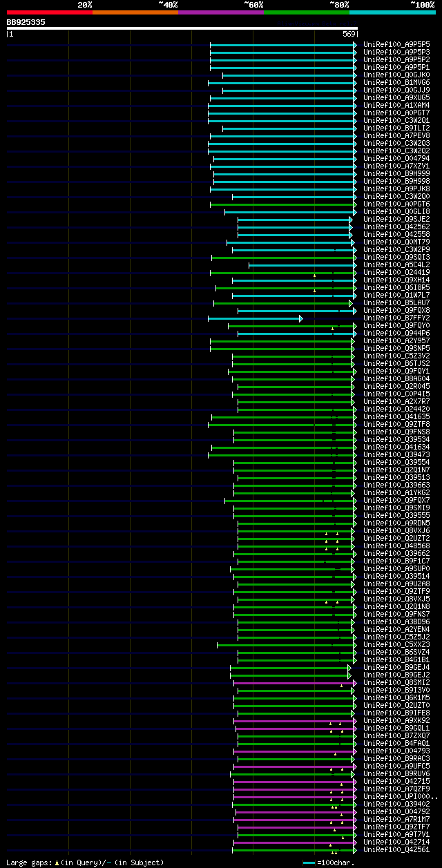Open UniRef100_Q42561 last hit
Screen dimensions: 442x868
(396, 849)
